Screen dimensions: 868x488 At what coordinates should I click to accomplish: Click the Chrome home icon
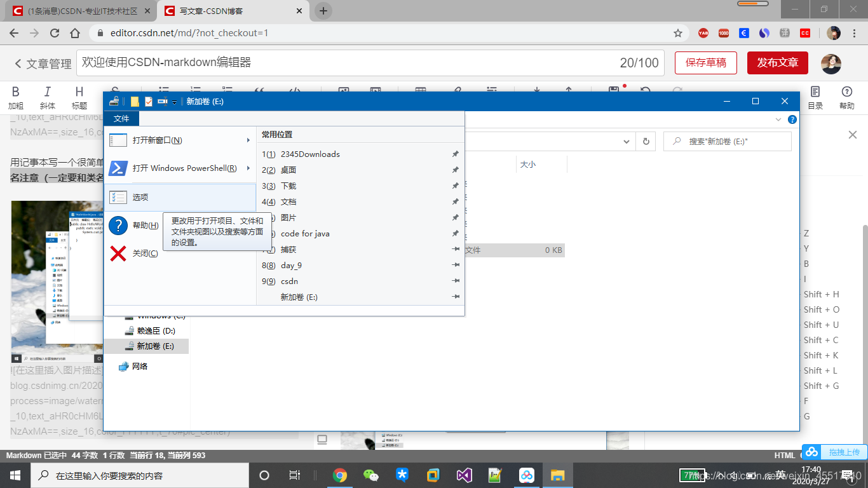75,32
